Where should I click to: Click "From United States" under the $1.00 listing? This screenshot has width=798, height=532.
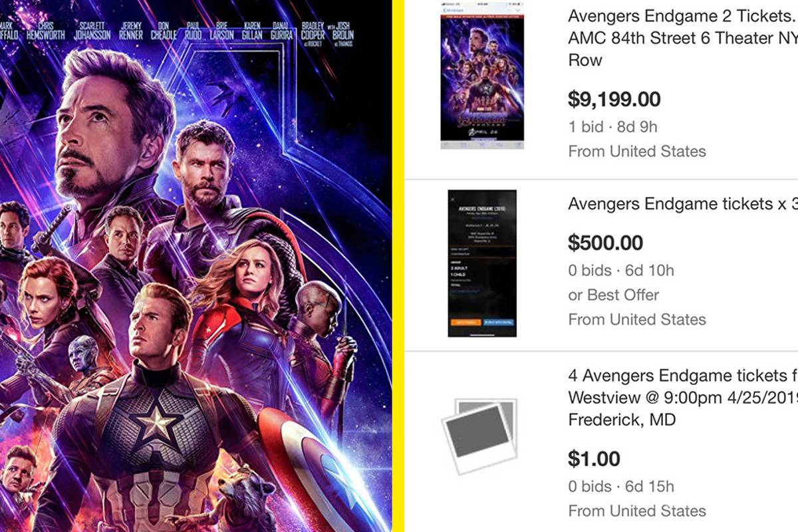[x=637, y=511]
